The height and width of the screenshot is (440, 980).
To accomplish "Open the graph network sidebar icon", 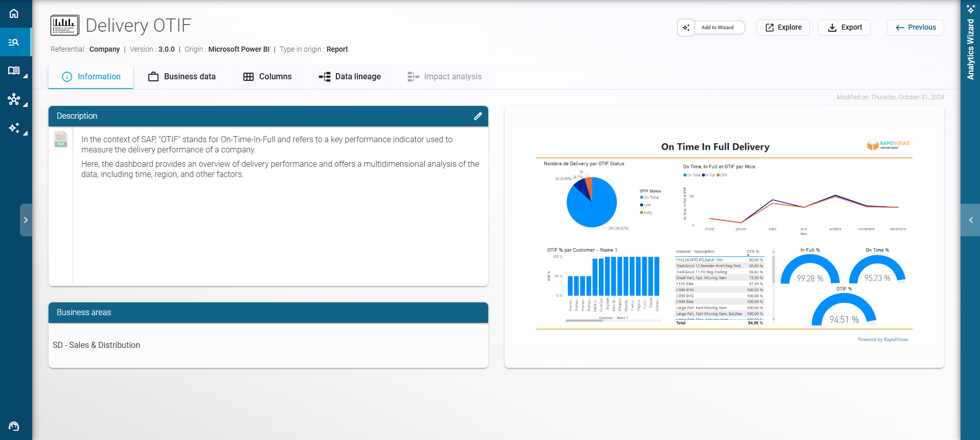I will point(14,99).
